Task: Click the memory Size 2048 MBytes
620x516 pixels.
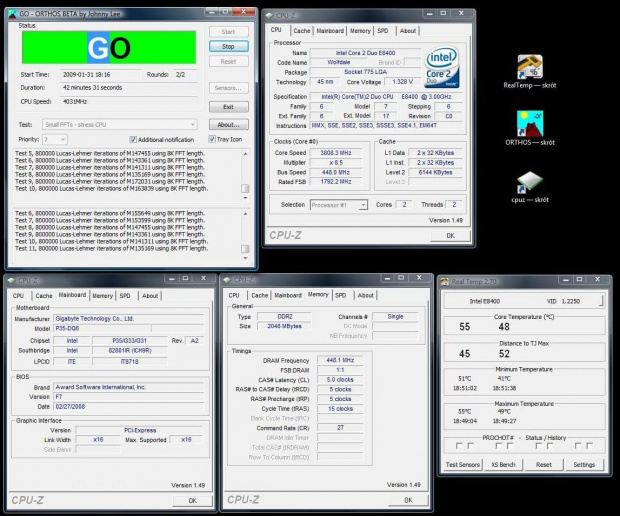Action: [x=284, y=326]
